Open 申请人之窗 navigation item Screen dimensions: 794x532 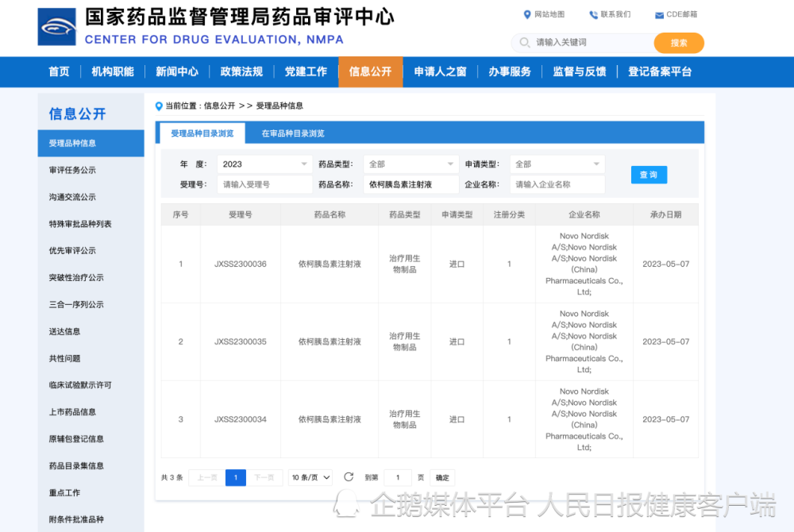(x=440, y=72)
